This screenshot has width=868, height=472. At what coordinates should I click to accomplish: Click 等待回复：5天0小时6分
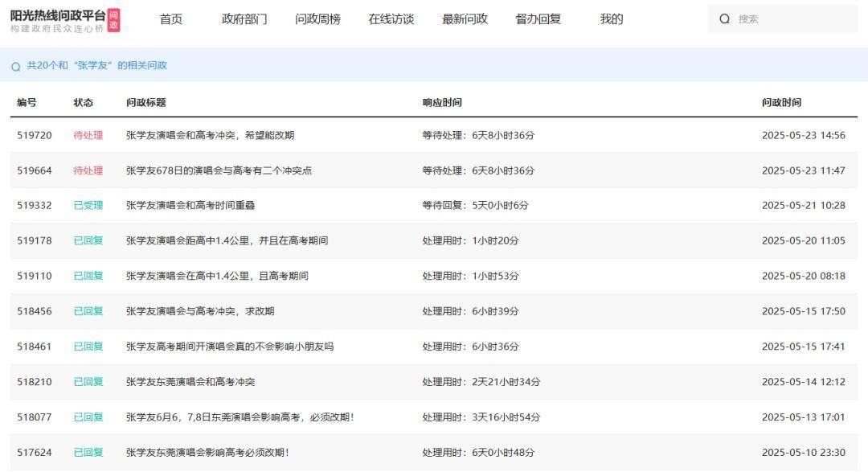475,206
